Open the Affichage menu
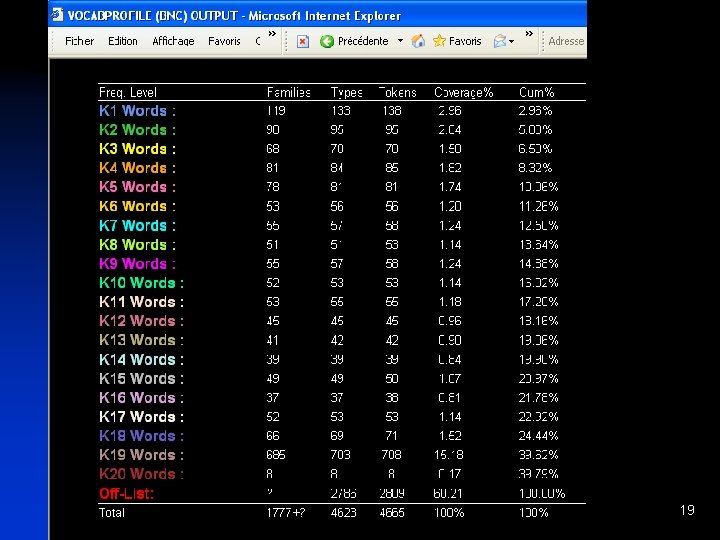This screenshot has width=720, height=540. [173, 41]
